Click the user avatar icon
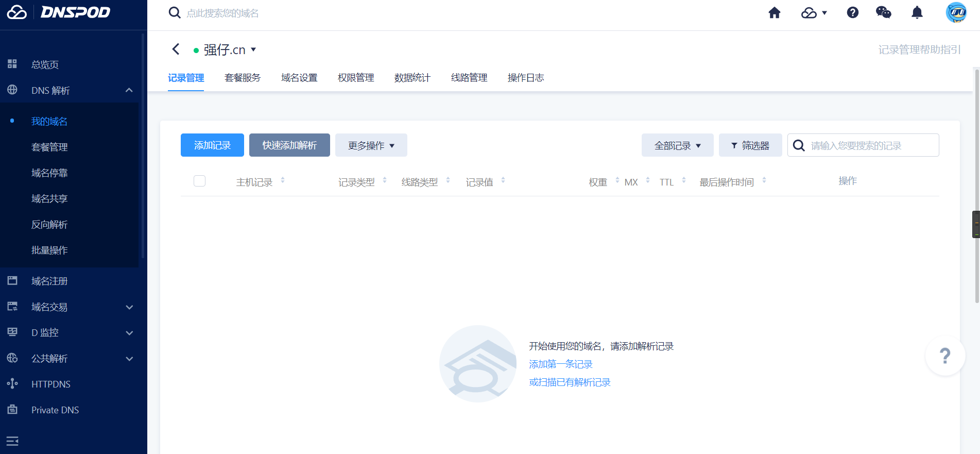 956,13
